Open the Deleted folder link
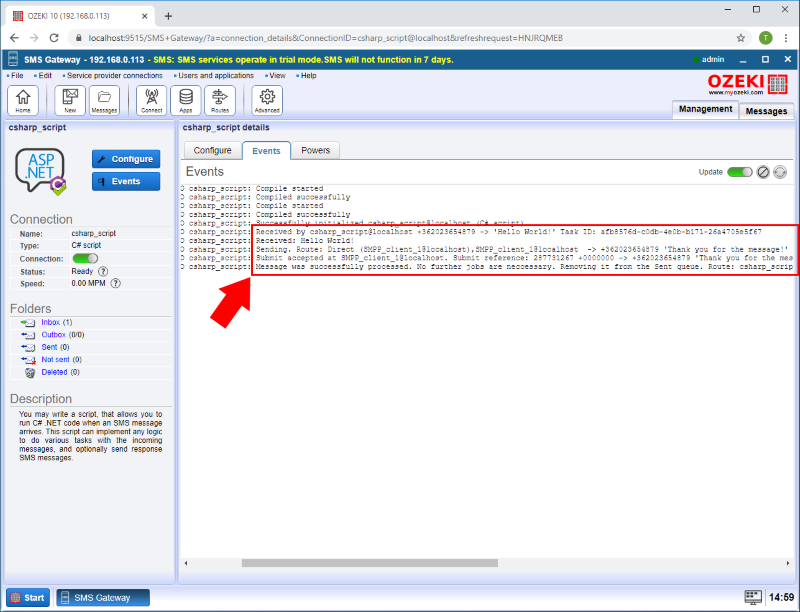The image size is (800, 612). (54, 372)
